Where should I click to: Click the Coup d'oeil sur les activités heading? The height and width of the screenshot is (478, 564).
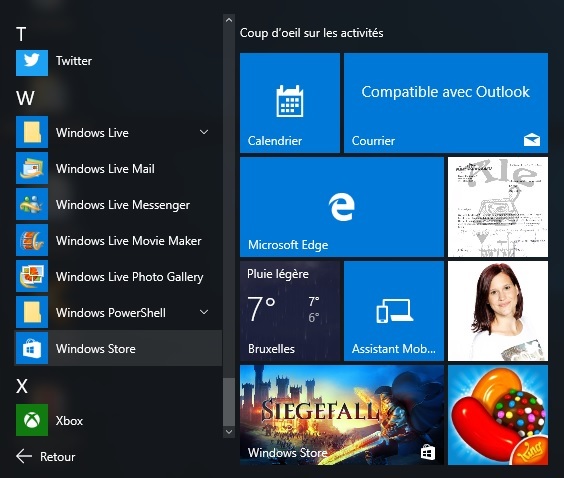(x=311, y=33)
